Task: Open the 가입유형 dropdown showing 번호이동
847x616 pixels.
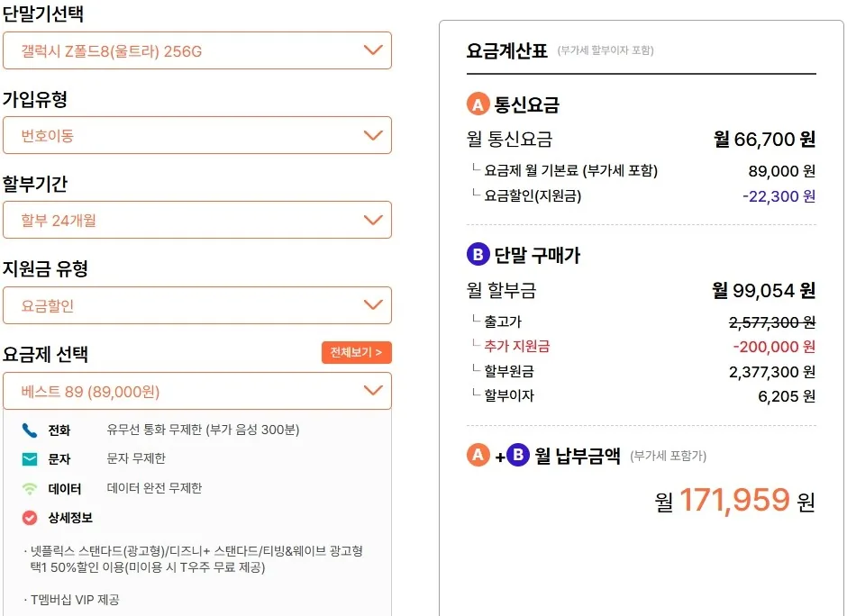Action: click(x=197, y=135)
